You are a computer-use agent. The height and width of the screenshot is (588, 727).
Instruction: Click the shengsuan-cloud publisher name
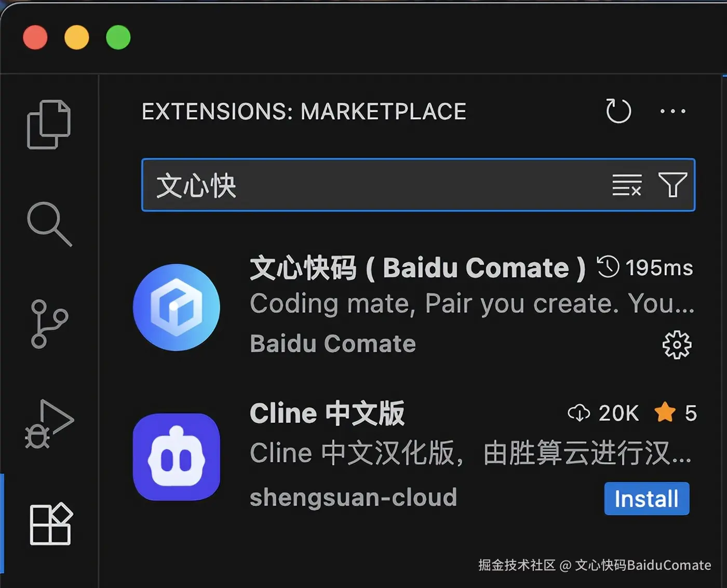click(x=354, y=498)
